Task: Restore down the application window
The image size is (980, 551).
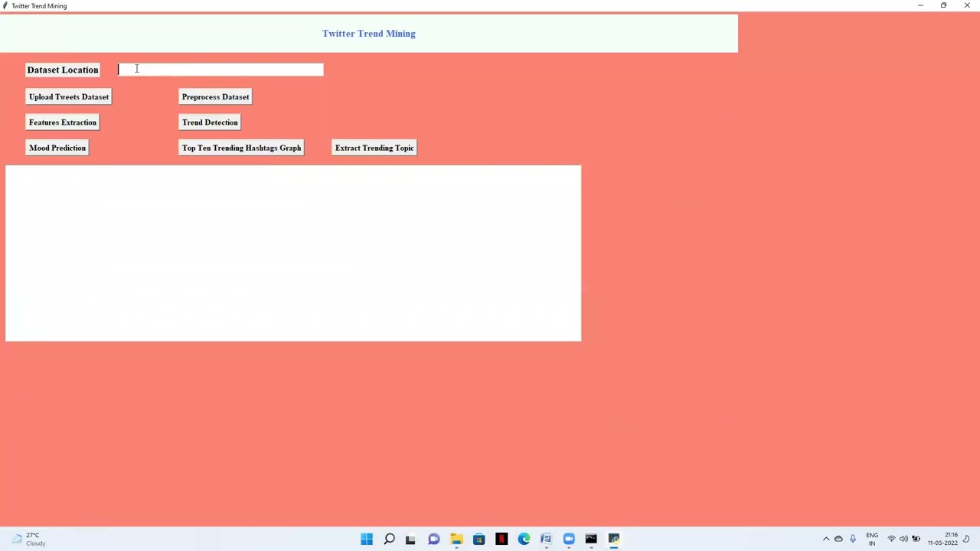Action: point(943,5)
